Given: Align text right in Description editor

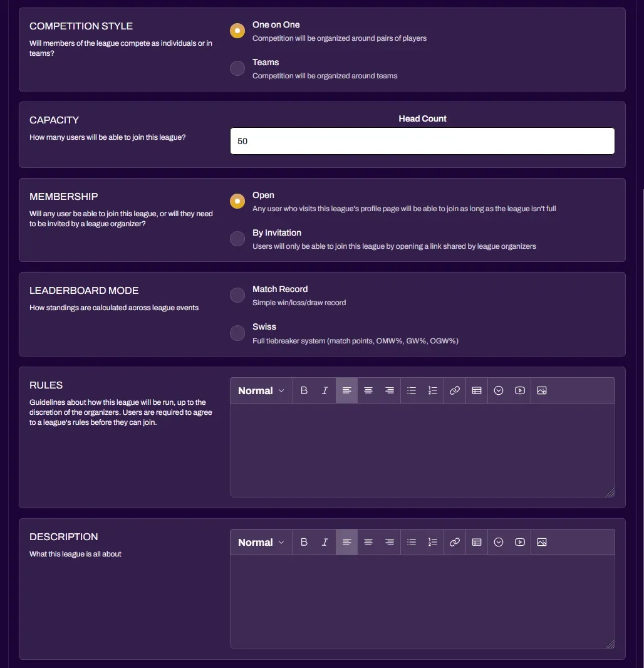Looking at the screenshot, I should tap(389, 542).
